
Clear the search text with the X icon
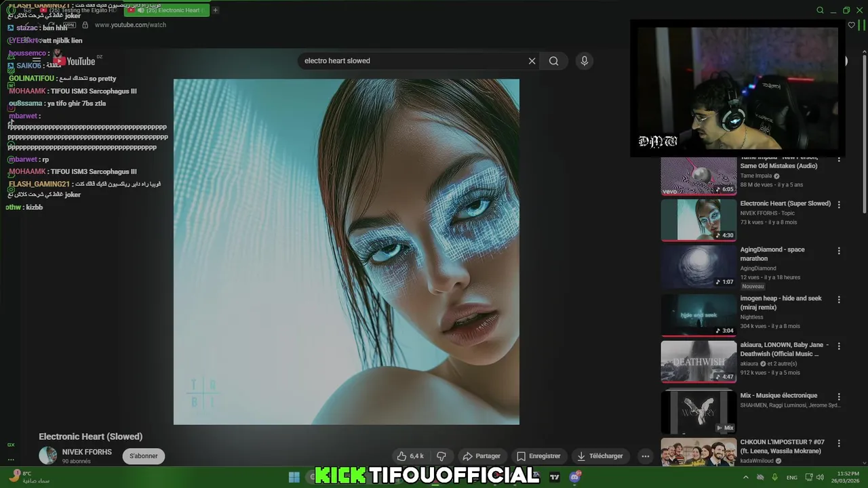532,61
